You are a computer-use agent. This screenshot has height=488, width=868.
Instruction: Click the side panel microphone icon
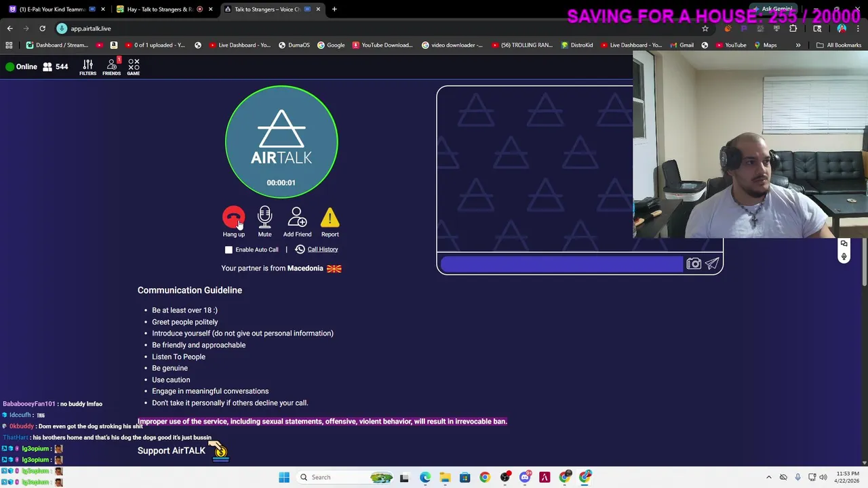tap(844, 256)
